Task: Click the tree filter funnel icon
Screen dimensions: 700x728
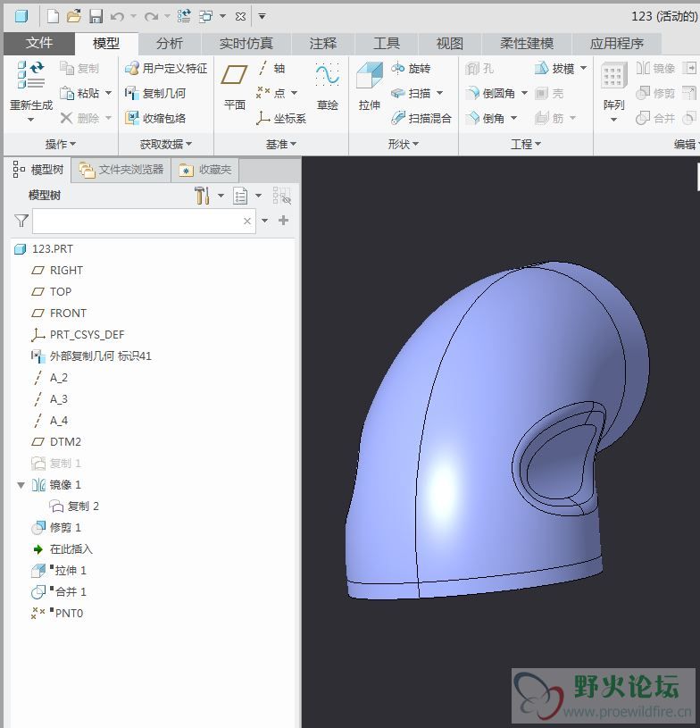Action: tap(21, 221)
